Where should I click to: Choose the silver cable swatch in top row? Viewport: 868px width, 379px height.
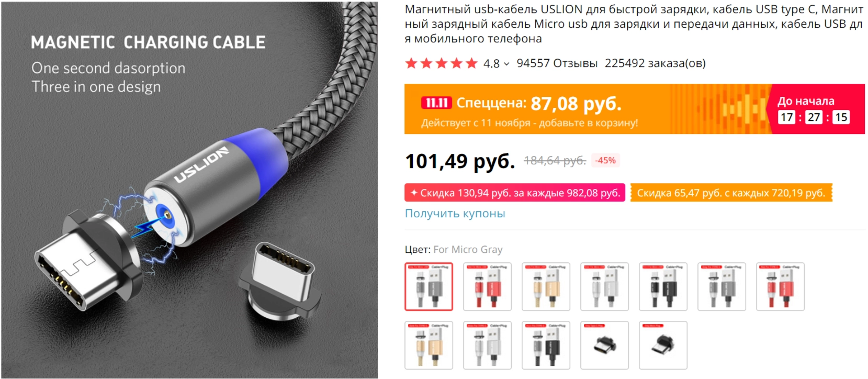pos(604,287)
